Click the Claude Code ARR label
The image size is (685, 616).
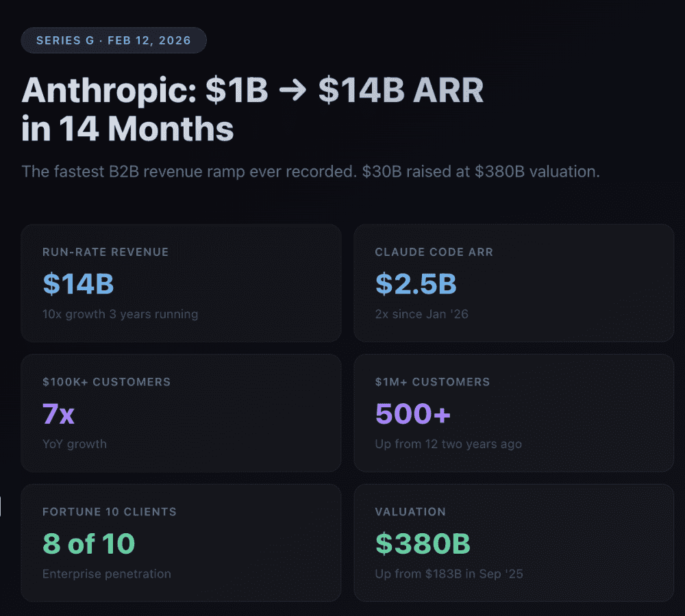[x=434, y=252]
